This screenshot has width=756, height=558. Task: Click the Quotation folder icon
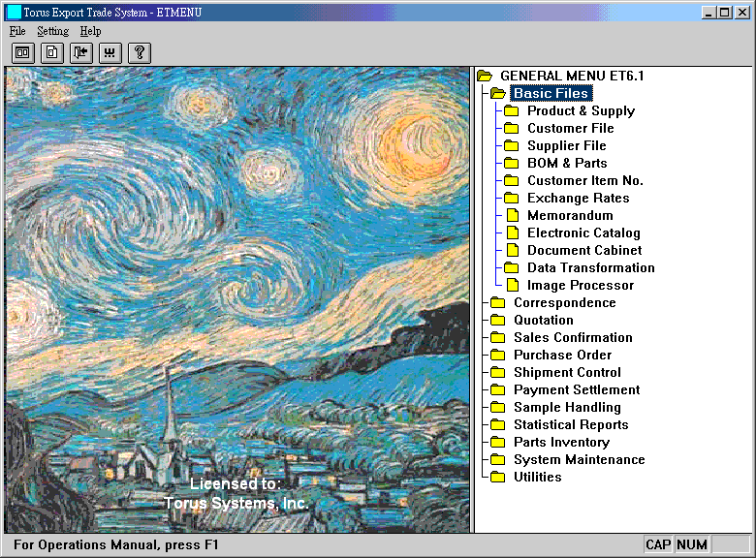pos(497,321)
